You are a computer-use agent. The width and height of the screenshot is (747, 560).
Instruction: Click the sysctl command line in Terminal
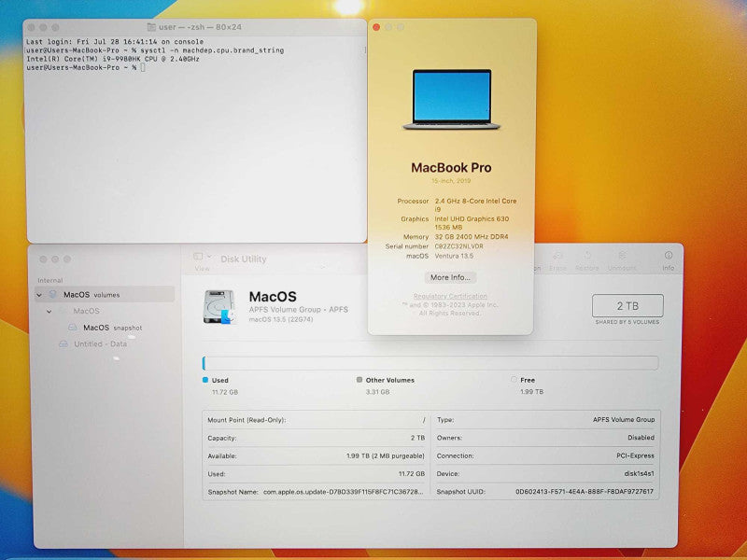point(155,50)
